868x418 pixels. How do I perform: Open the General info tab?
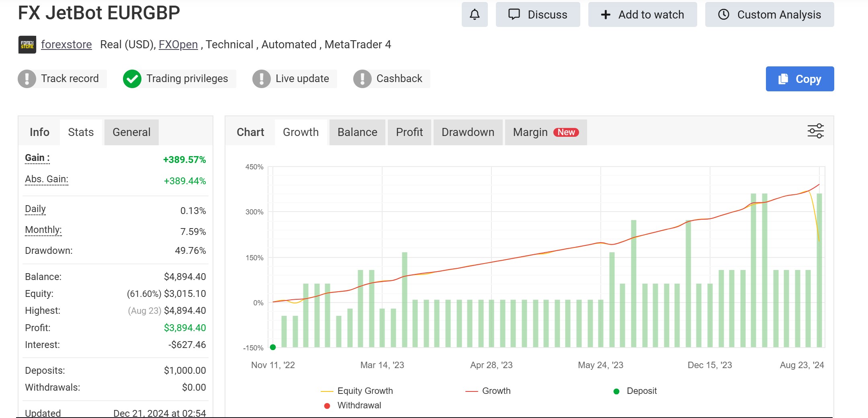(x=131, y=132)
